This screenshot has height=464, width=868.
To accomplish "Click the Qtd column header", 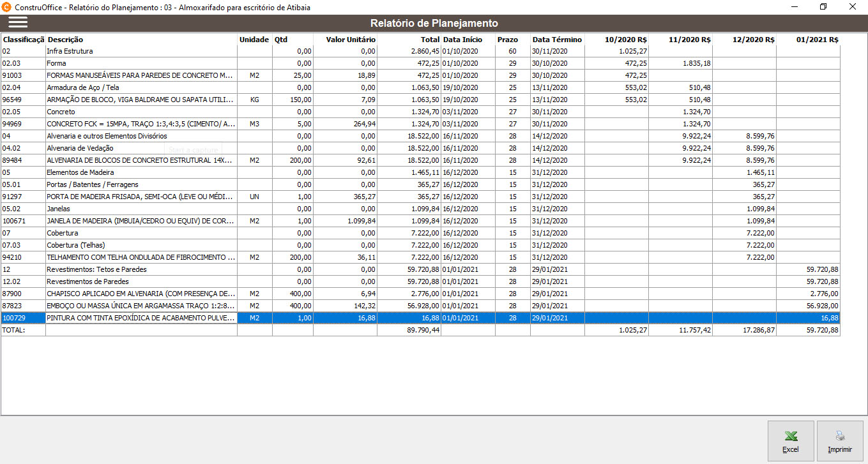I will (x=293, y=40).
